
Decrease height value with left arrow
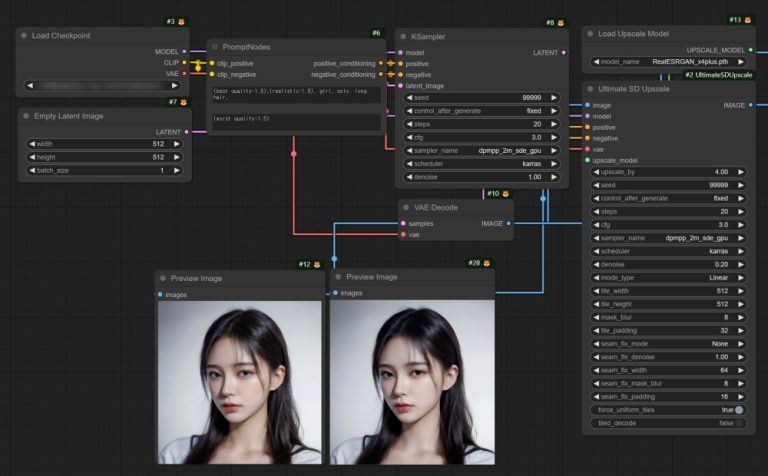pos(32,157)
